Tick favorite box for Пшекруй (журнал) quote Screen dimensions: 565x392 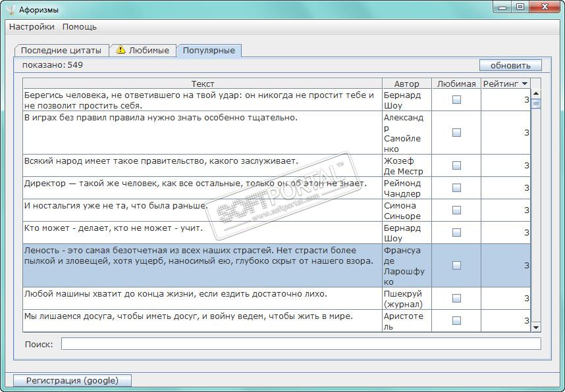pos(456,298)
